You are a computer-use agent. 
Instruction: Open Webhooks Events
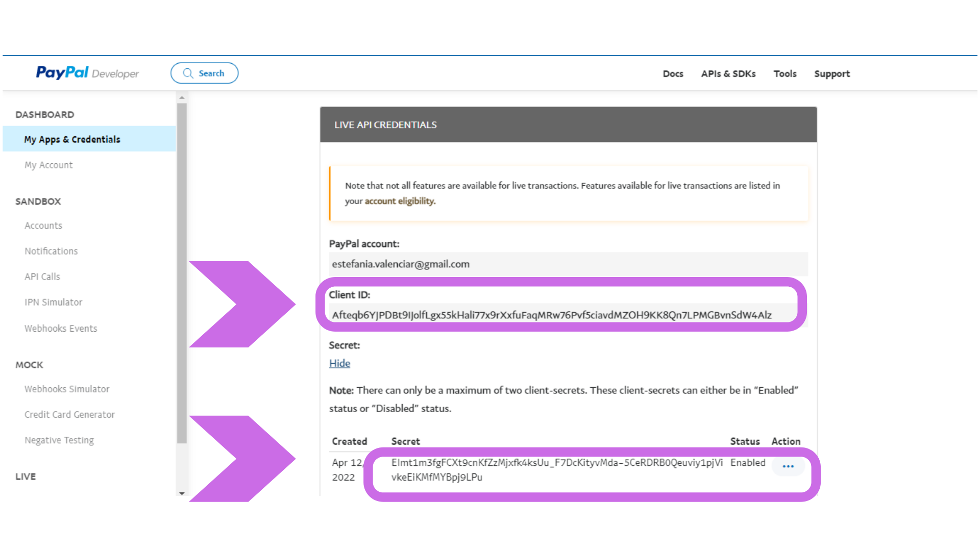61,329
